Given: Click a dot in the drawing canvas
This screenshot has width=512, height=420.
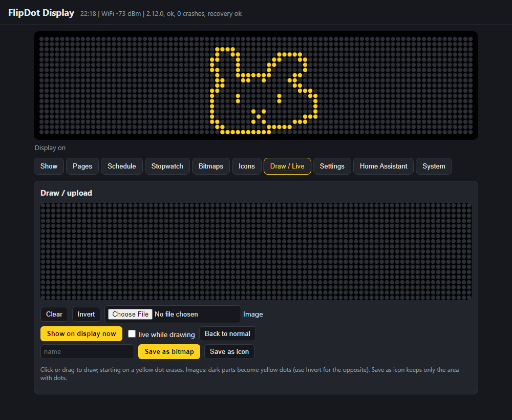Looking at the screenshot, I should tap(256, 251).
